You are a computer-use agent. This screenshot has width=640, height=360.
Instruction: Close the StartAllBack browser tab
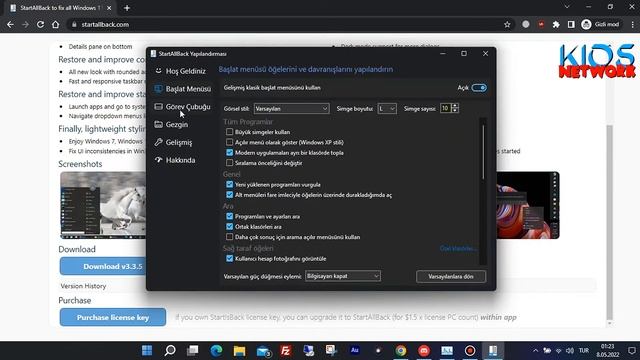pyautogui.click(x=109, y=8)
